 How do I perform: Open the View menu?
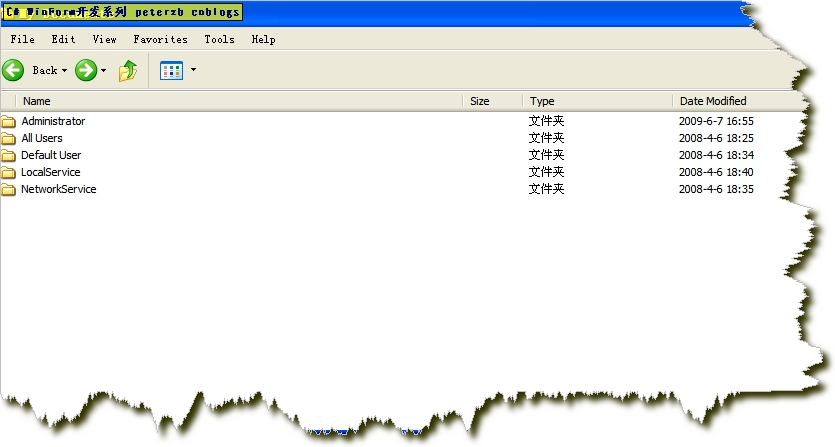point(104,39)
